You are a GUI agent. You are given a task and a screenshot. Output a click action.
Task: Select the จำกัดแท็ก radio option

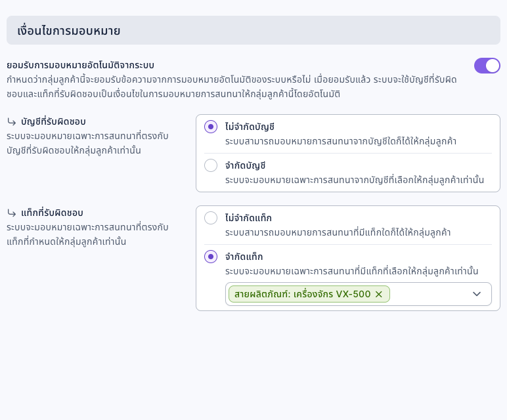[x=211, y=257]
